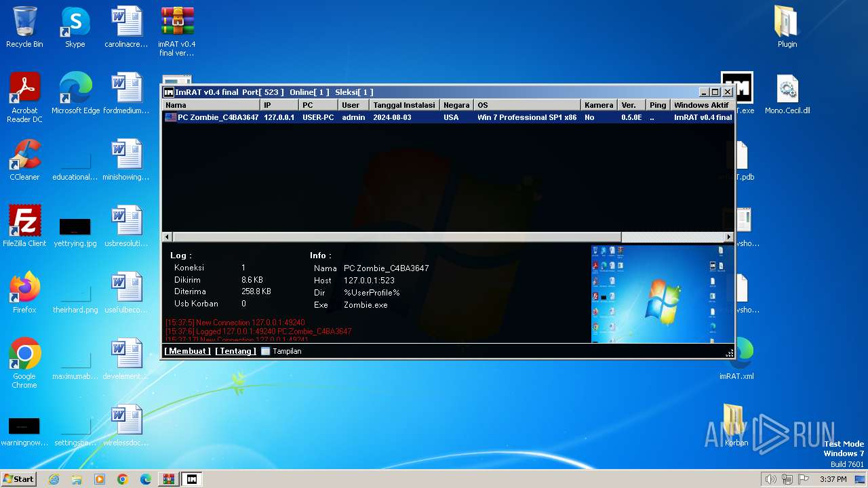The height and width of the screenshot is (488, 868).
Task: Open the Membuat menu in imRAT
Action: pyautogui.click(x=187, y=351)
